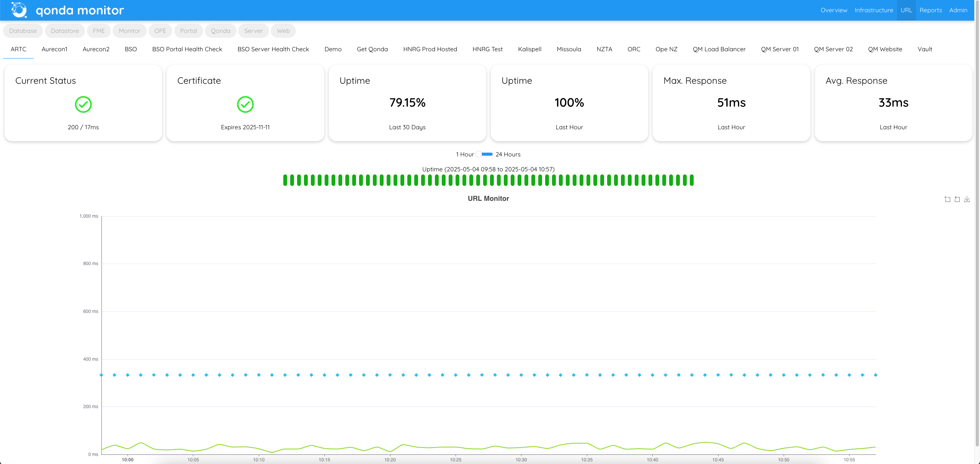Navigate to Infrastructure

tap(874, 10)
